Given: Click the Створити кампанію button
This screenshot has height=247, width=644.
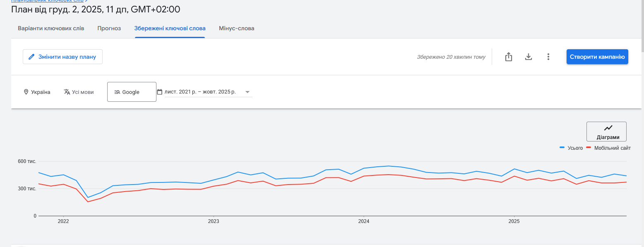Looking at the screenshot, I should tap(597, 57).
